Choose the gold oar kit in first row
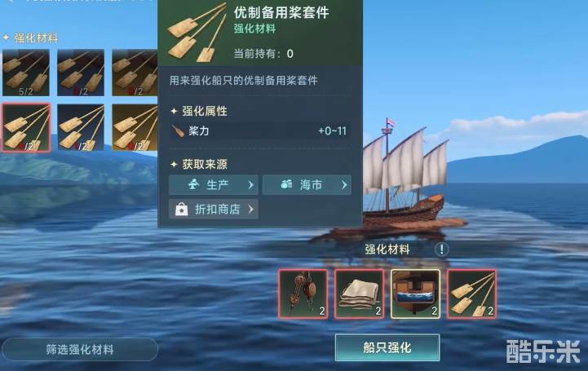 coord(135,73)
